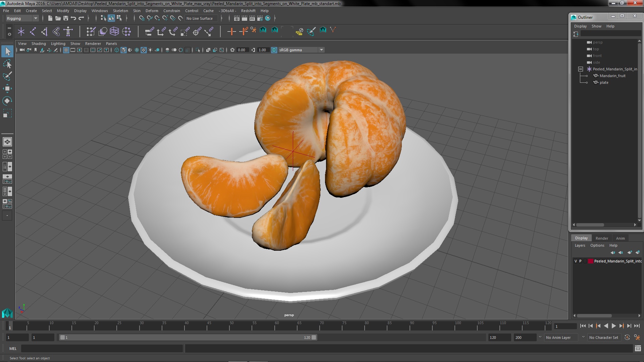Click the Create IK Handle shelf icon

[x=45, y=32]
